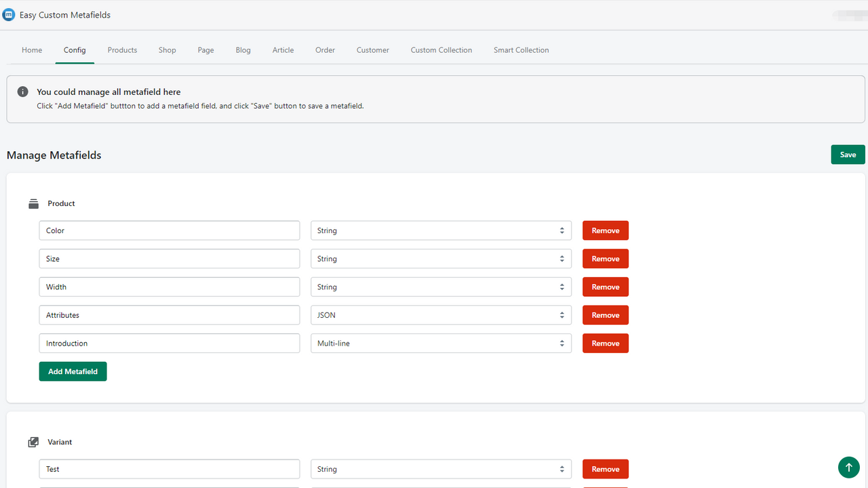Screen dimensions: 868x488
Task: Open the Blog tab
Action: pos(243,50)
